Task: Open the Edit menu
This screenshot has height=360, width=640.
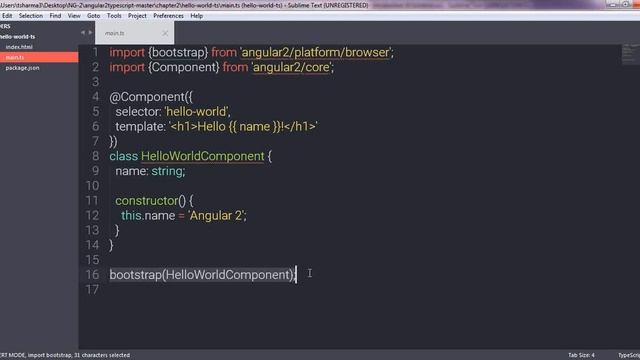Action: (7, 16)
